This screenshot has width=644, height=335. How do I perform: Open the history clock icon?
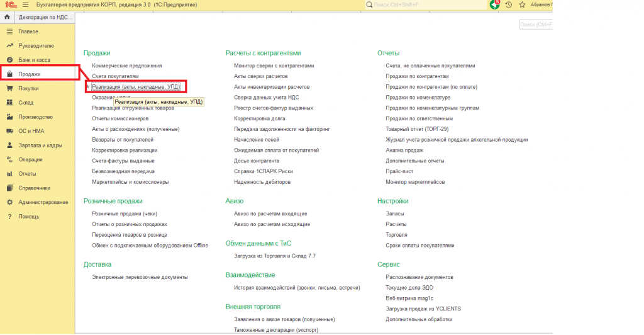click(x=508, y=4)
